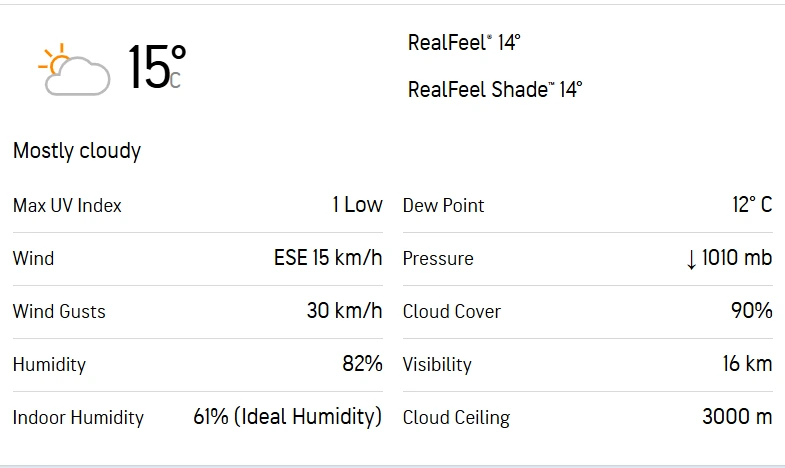Select the RealFeel Shade 14° text

[x=494, y=90]
